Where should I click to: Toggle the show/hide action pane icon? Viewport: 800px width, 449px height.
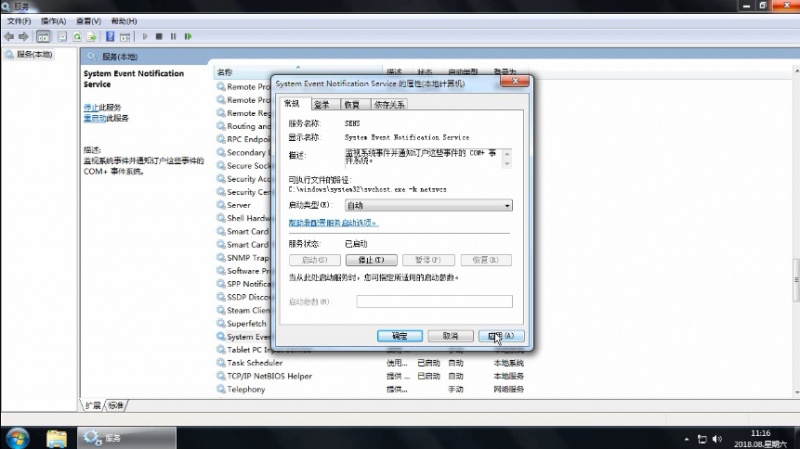click(125, 37)
